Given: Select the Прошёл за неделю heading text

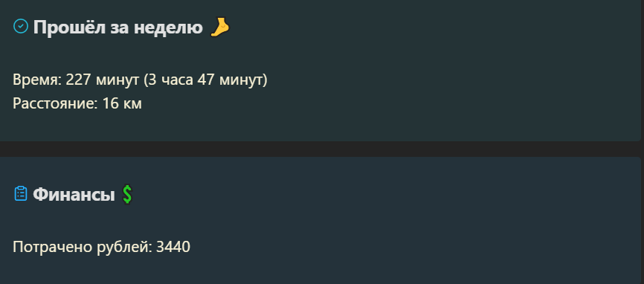Looking at the screenshot, I should click(118, 28).
